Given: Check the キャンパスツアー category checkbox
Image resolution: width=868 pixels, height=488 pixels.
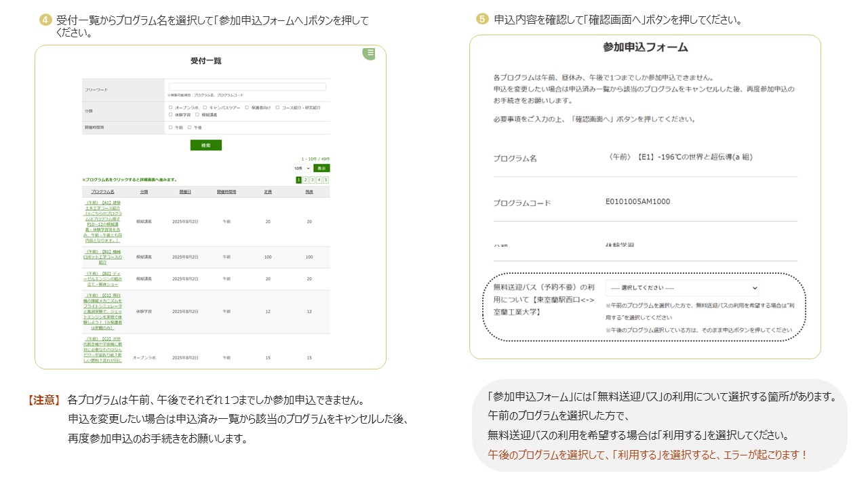Looking at the screenshot, I should coord(205,108).
